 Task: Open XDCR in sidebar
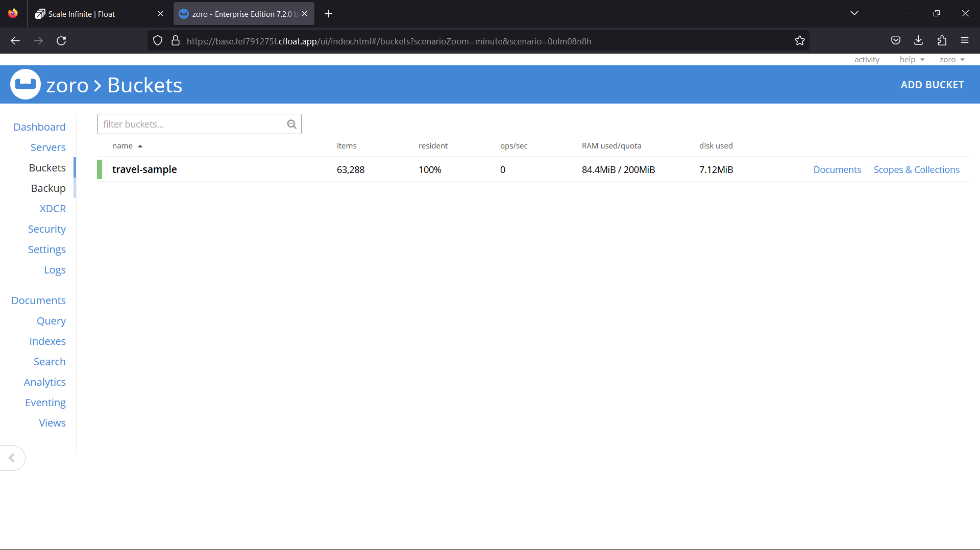pyautogui.click(x=53, y=209)
